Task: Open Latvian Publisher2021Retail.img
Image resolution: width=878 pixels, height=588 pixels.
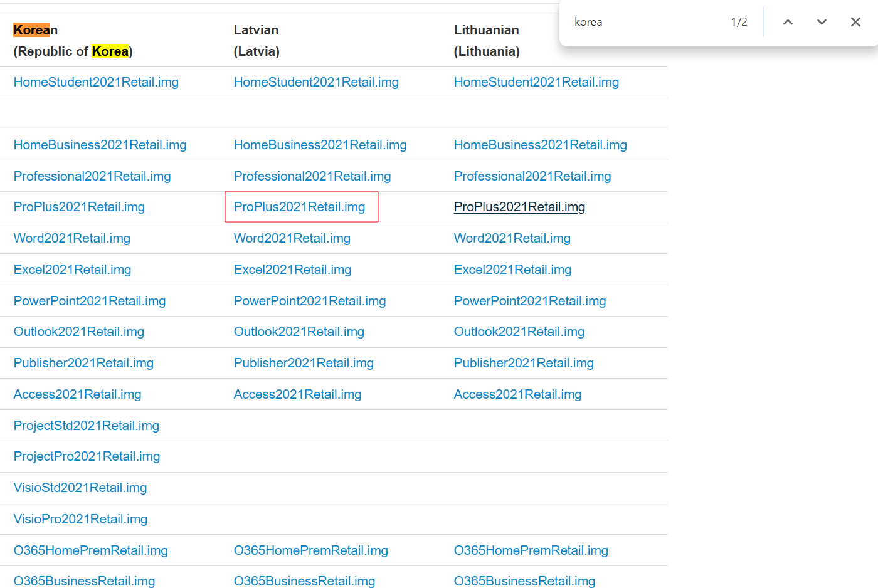Action: coord(304,363)
